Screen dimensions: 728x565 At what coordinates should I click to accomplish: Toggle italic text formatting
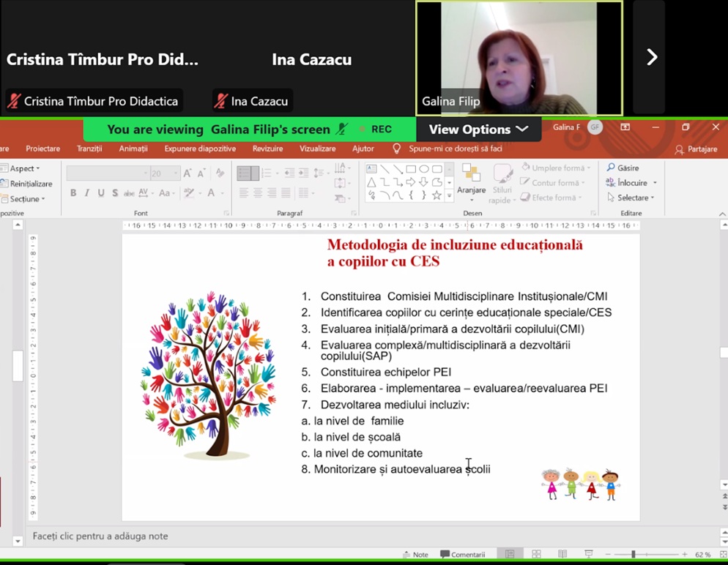click(87, 193)
